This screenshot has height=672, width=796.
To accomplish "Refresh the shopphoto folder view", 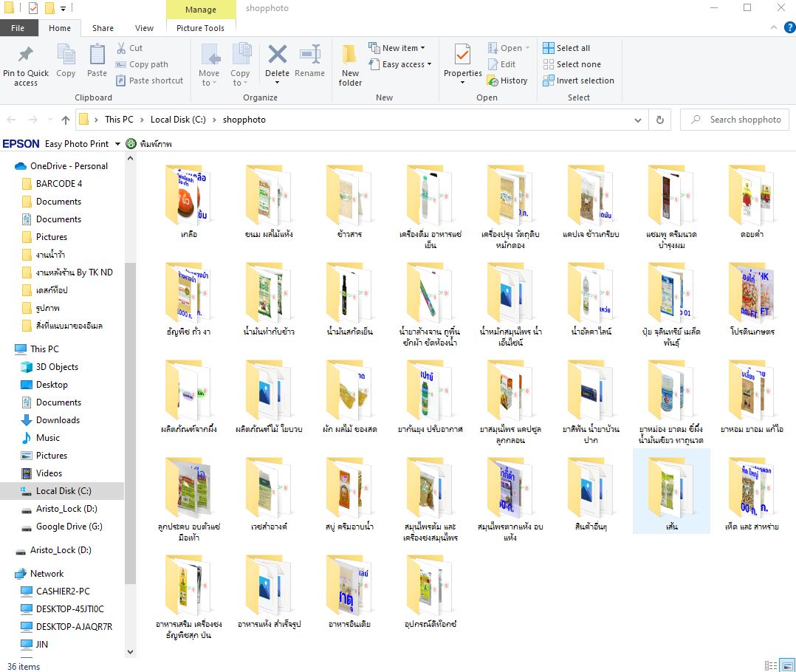I will point(660,120).
